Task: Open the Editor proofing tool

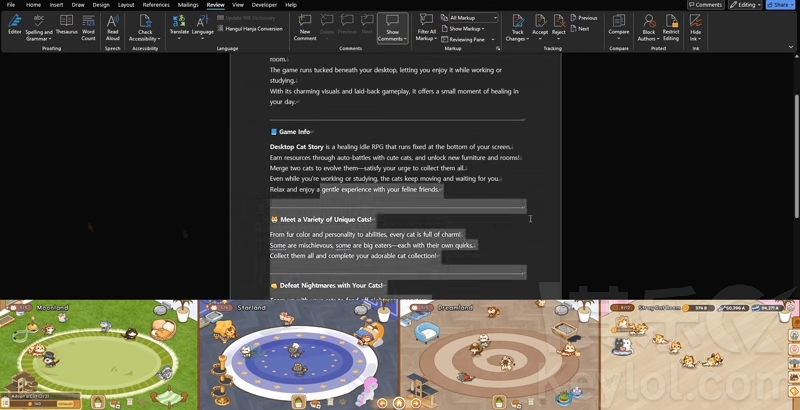Action: (x=14, y=24)
